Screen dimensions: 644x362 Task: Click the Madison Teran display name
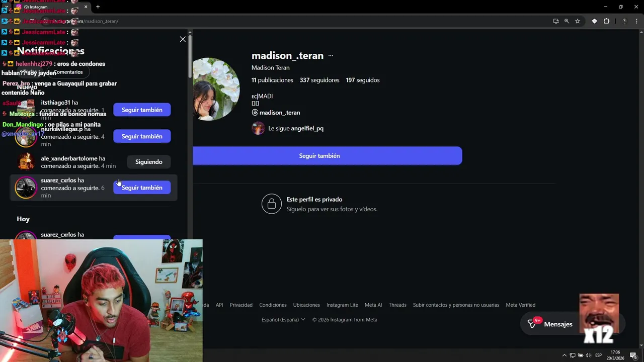click(x=270, y=68)
